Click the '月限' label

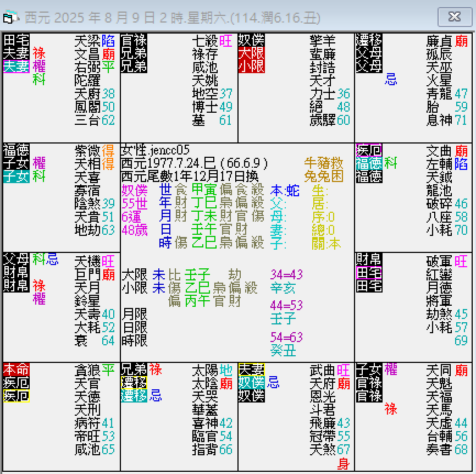135,314
